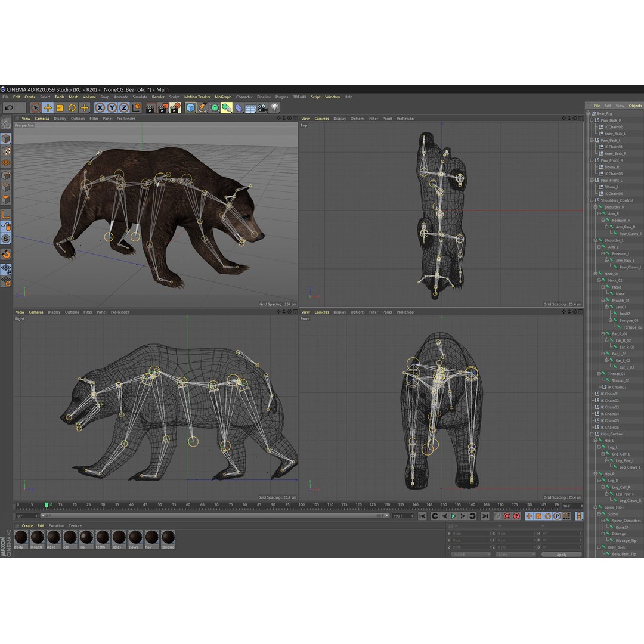Click the circled S icon in left toolbar
644x644 pixels.
tap(6, 239)
